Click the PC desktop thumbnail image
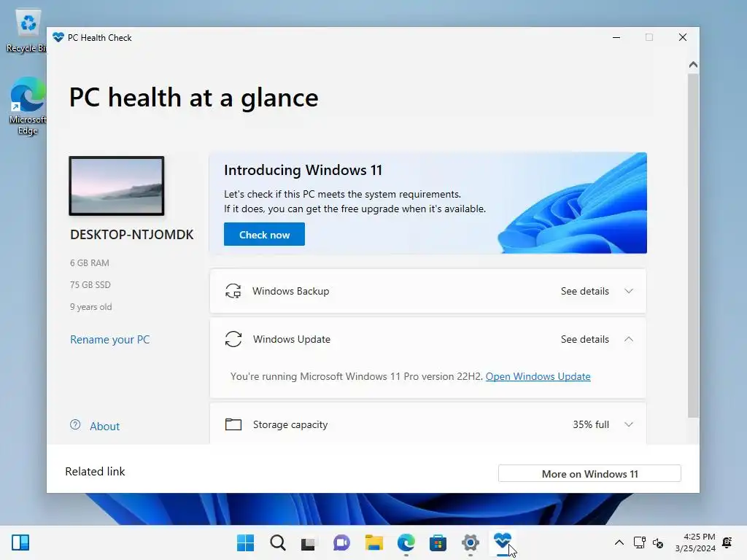 coord(117,186)
